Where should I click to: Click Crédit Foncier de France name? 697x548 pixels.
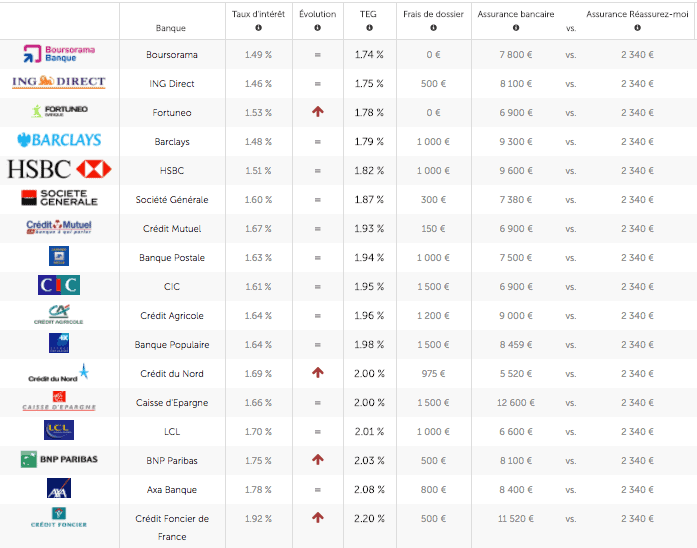[171, 526]
